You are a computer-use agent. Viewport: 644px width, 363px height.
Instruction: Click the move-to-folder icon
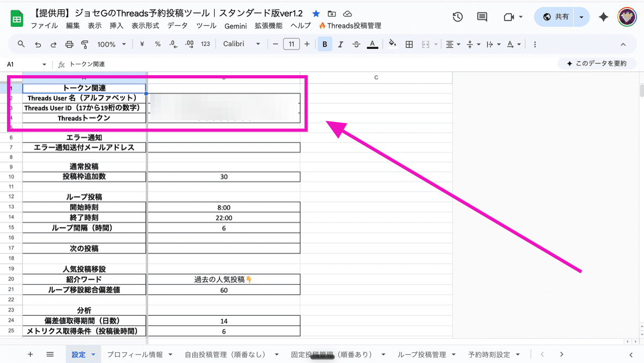point(332,13)
